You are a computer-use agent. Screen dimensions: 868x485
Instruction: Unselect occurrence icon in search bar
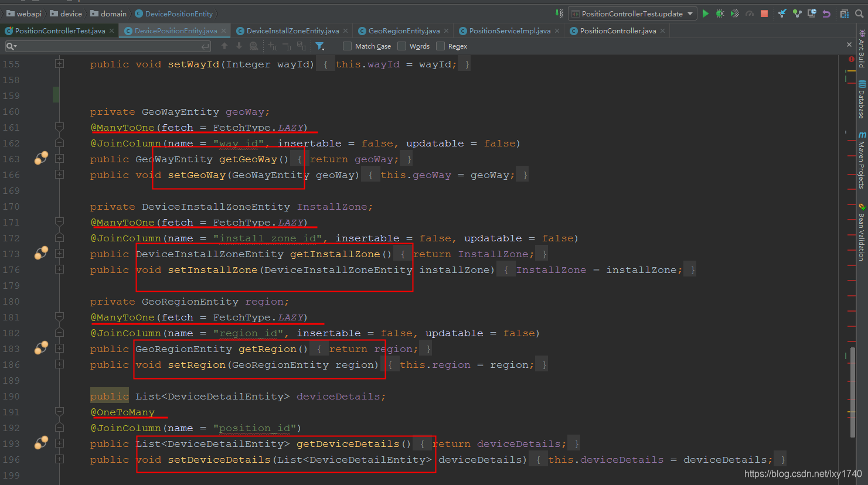coord(287,46)
